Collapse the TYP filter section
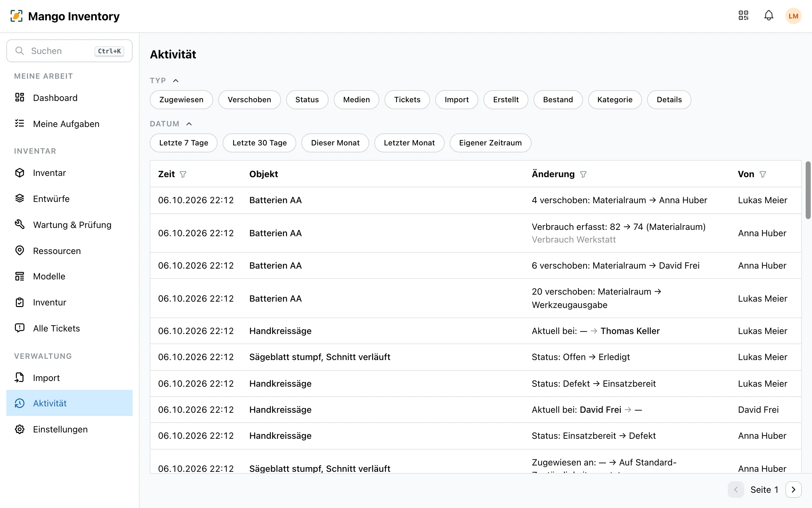Image resolution: width=812 pixels, height=508 pixels. click(175, 81)
